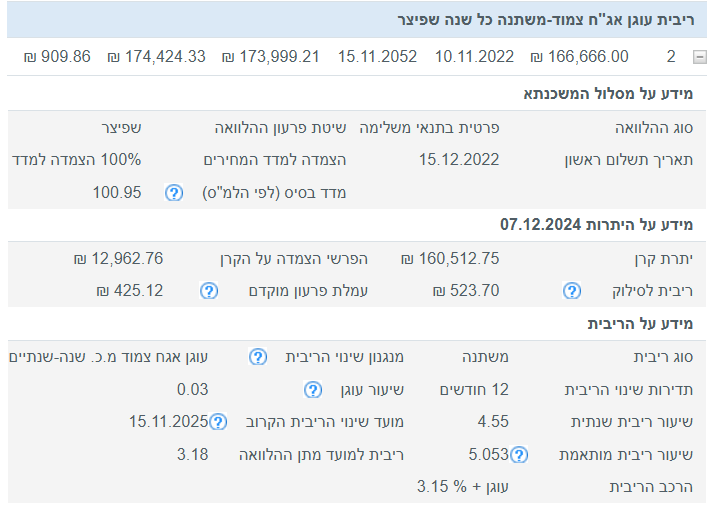
Task: Open the שיעור עוגן help icon
Action: pos(312,390)
